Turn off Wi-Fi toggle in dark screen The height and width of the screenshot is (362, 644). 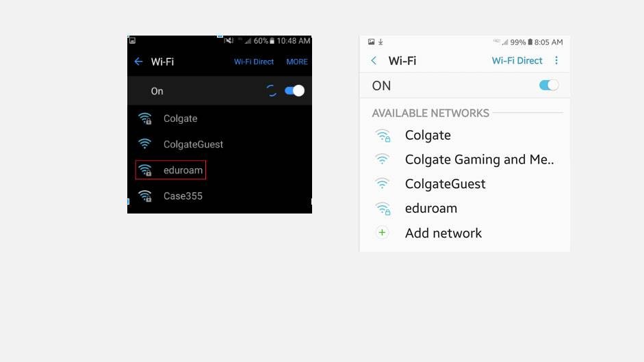[x=294, y=91]
